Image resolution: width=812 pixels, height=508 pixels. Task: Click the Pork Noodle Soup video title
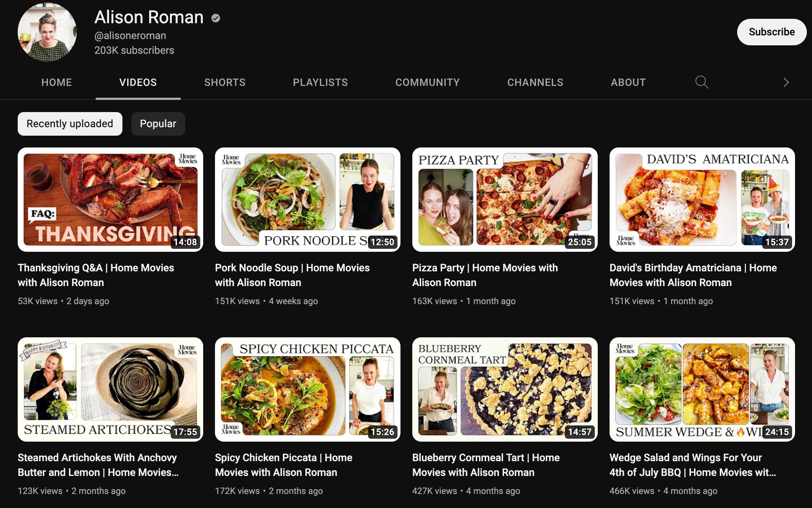[292, 275]
